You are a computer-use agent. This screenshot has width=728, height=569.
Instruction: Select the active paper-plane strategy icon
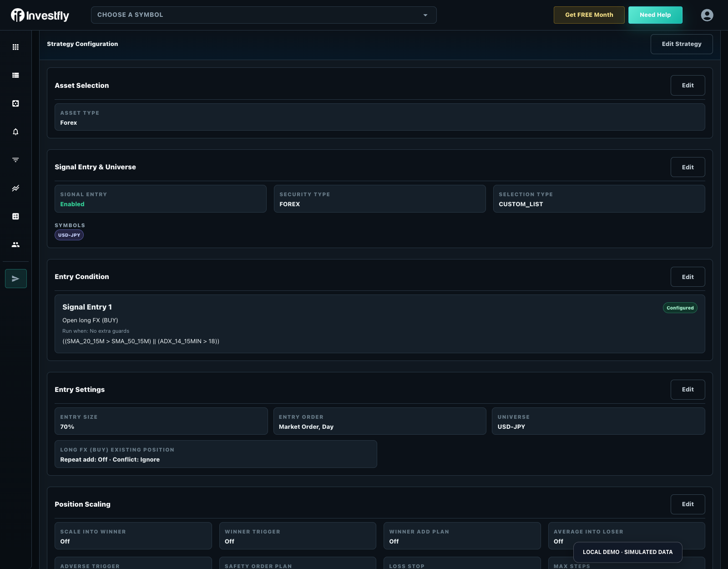point(16,279)
